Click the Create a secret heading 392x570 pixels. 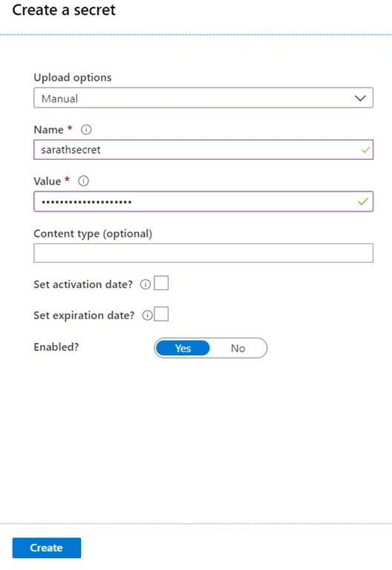[x=64, y=10]
